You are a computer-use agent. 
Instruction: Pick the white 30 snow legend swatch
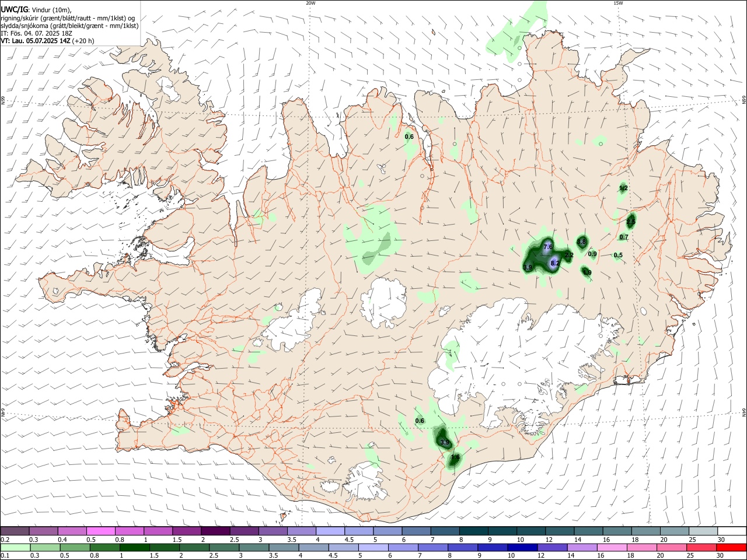click(x=732, y=531)
